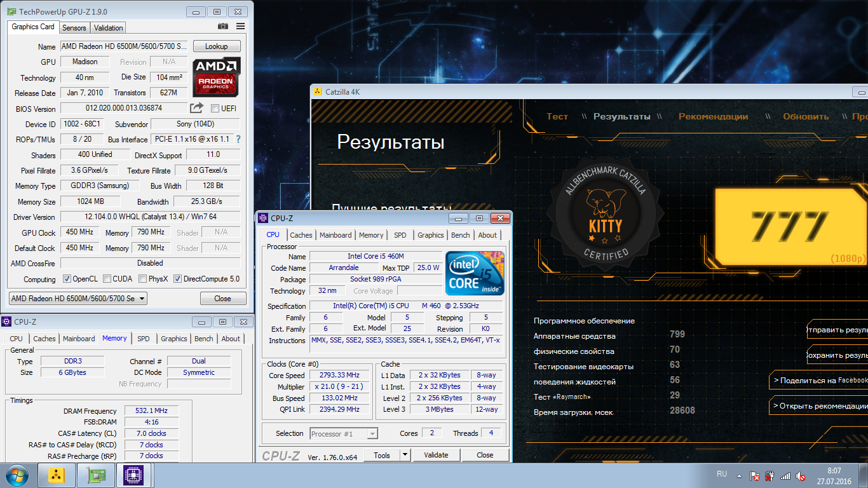Toggle the PhysX checkbox
Image resolution: width=868 pixels, height=488 pixels.
coord(142,279)
